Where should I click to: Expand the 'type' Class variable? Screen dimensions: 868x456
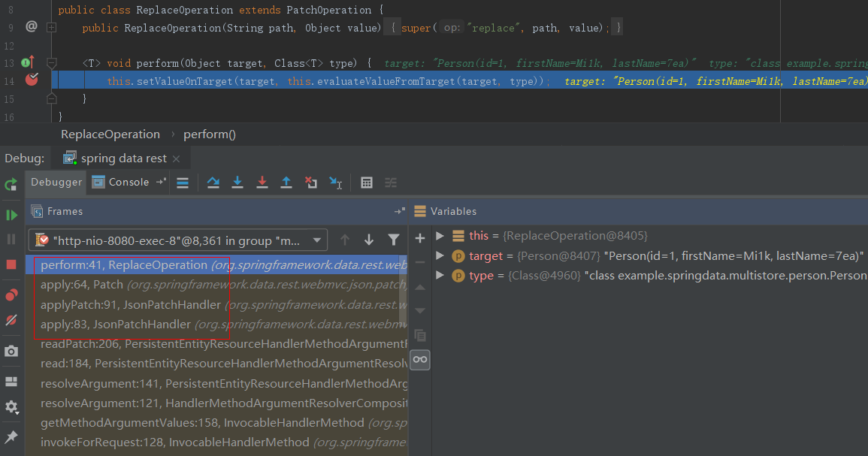(x=440, y=276)
